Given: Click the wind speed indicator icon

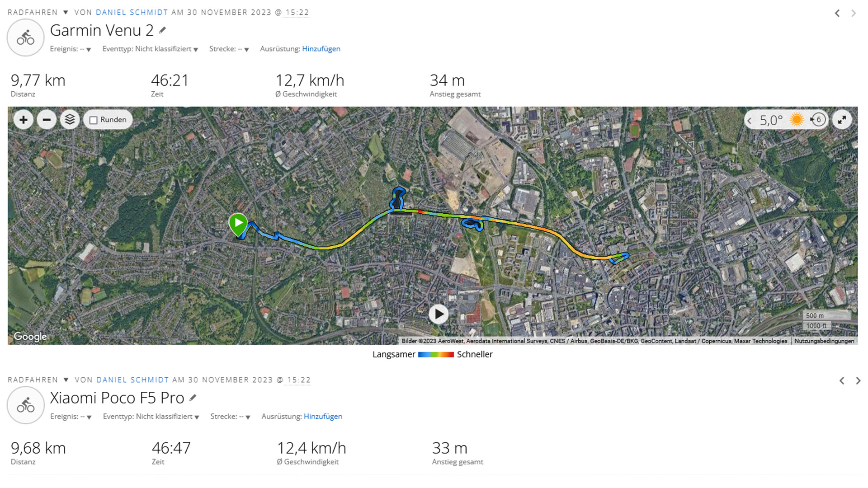Looking at the screenshot, I should pyautogui.click(x=818, y=120).
